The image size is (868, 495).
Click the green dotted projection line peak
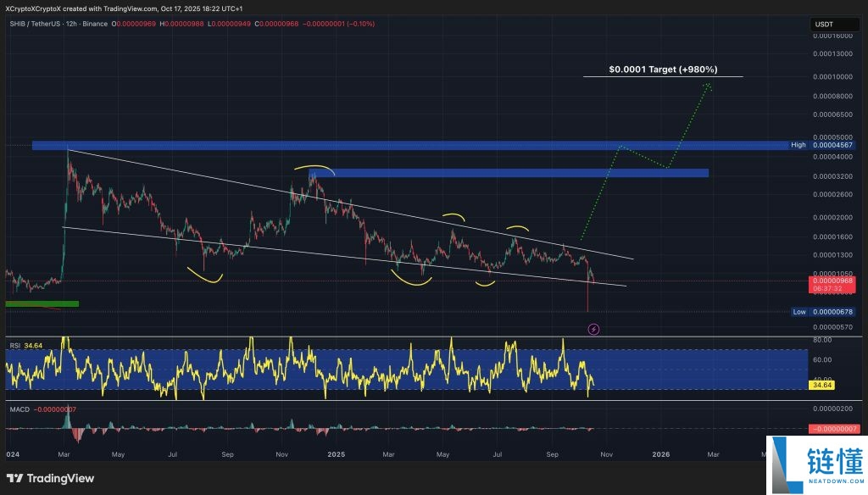click(707, 84)
